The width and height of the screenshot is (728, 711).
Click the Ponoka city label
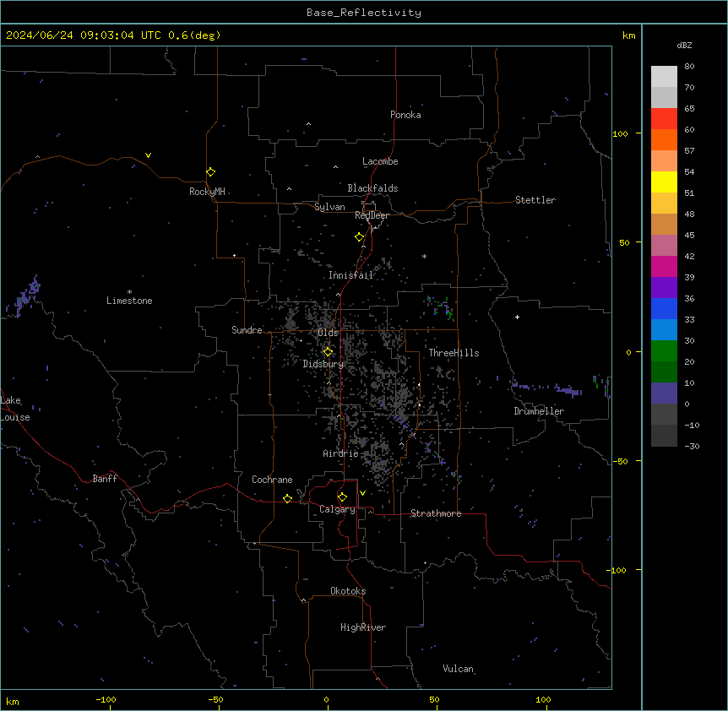coord(405,115)
